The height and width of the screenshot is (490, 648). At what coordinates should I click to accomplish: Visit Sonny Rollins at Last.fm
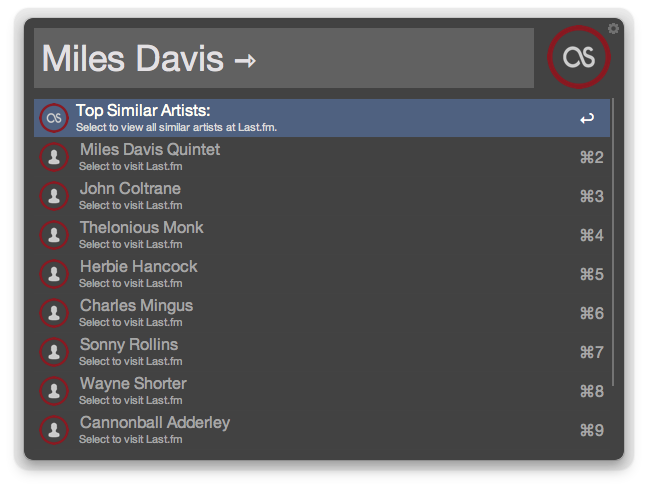[x=300, y=352]
